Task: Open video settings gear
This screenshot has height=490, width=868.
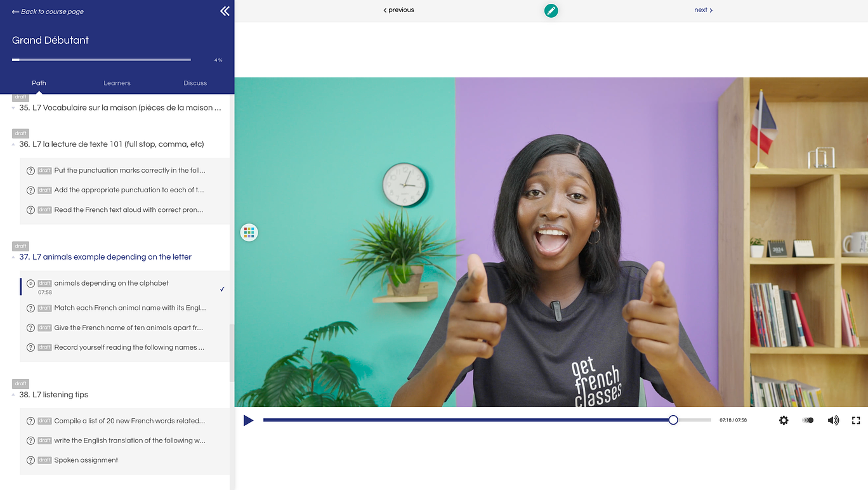Action: pyautogui.click(x=784, y=420)
